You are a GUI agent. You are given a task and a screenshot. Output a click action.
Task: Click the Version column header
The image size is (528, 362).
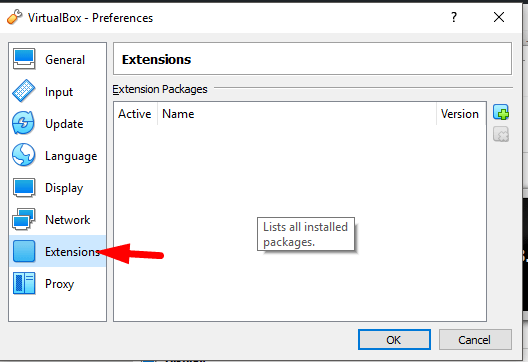point(461,114)
